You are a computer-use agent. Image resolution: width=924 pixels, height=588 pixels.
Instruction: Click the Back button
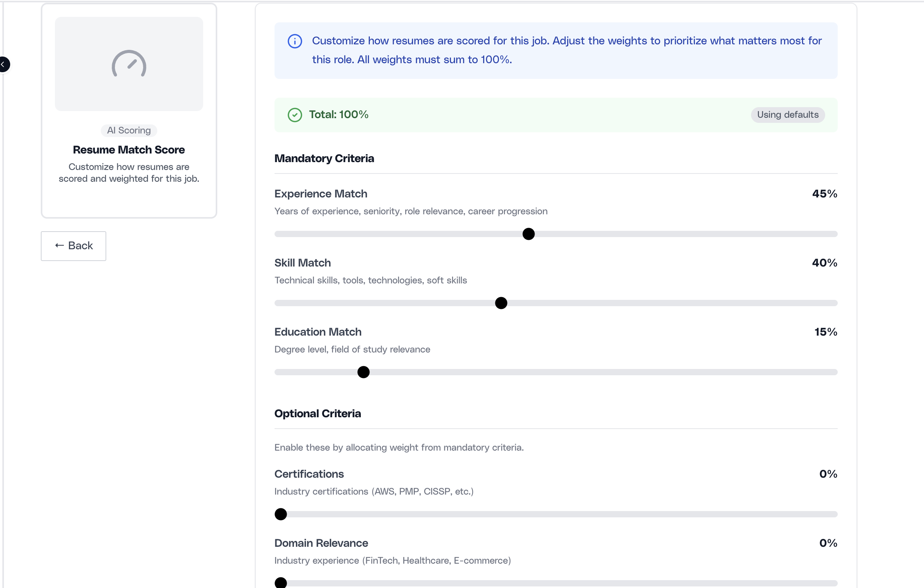coord(73,246)
